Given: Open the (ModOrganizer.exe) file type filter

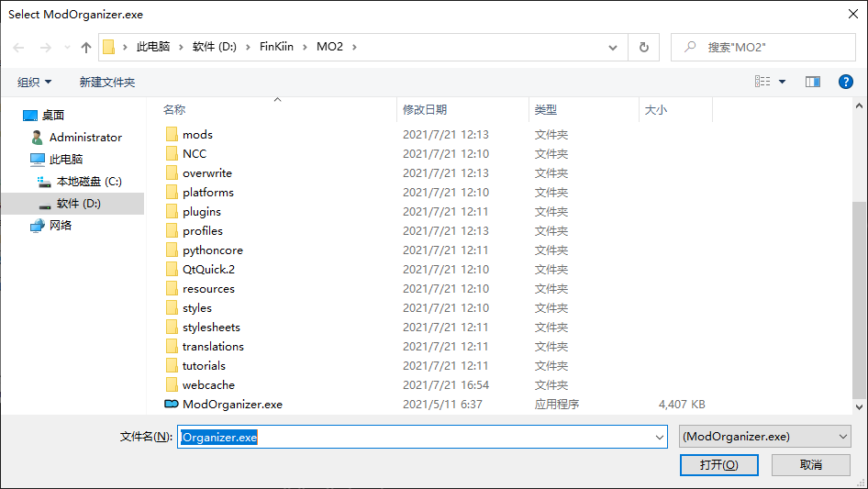Looking at the screenshot, I should click(764, 437).
